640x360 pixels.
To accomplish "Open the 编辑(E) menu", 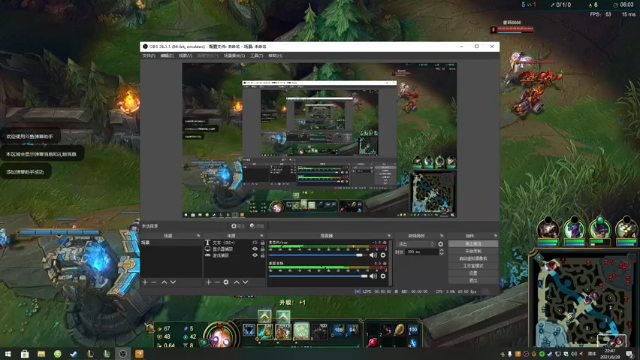I will click(x=167, y=56).
